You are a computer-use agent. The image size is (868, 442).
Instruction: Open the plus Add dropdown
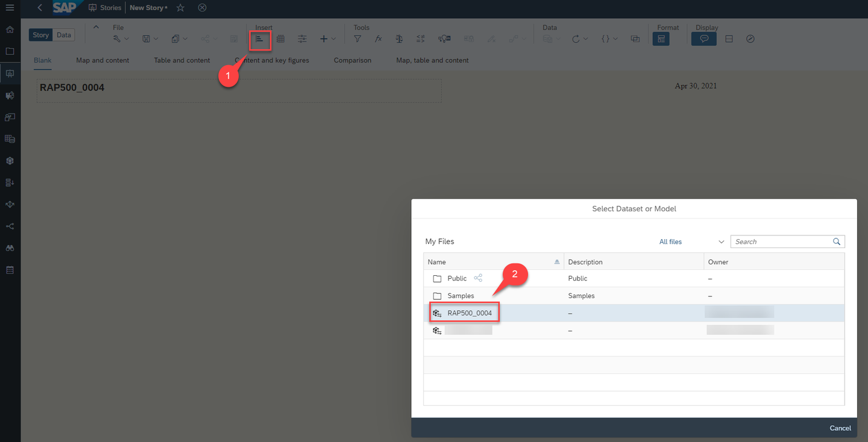point(328,39)
